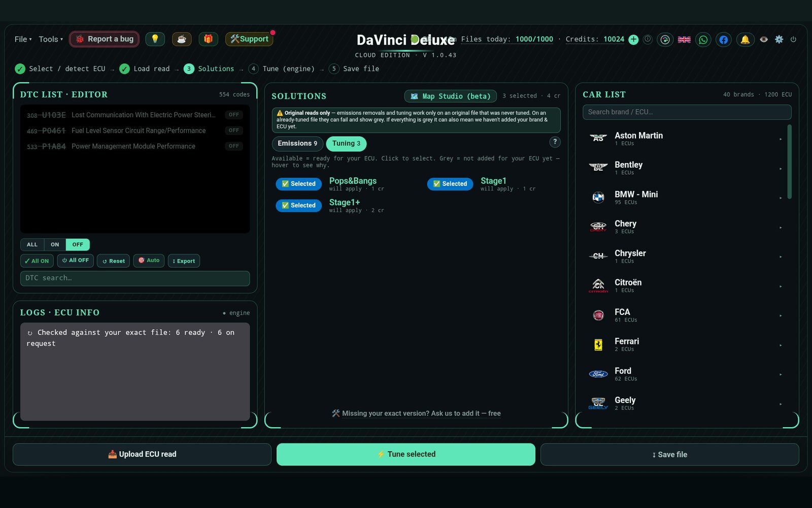Viewport: 812px width, 508px height.
Task: Deselect the Stage1+ solution
Action: point(298,205)
